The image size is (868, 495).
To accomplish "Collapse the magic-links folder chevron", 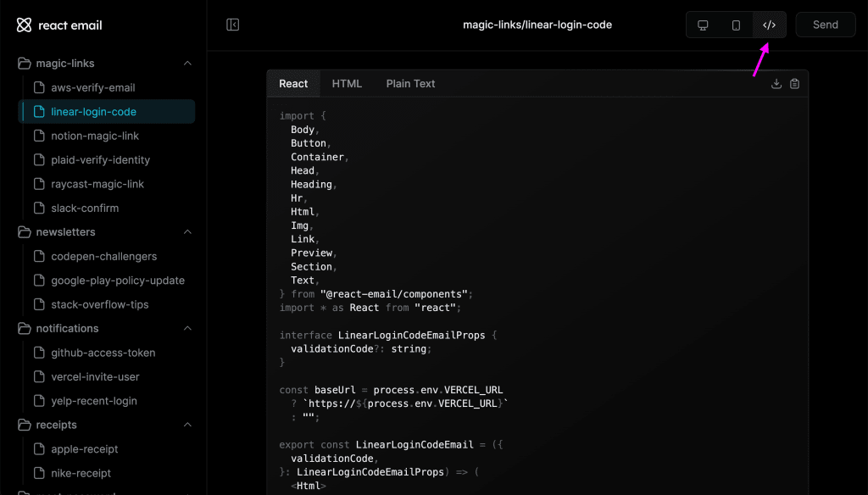I will pos(187,63).
